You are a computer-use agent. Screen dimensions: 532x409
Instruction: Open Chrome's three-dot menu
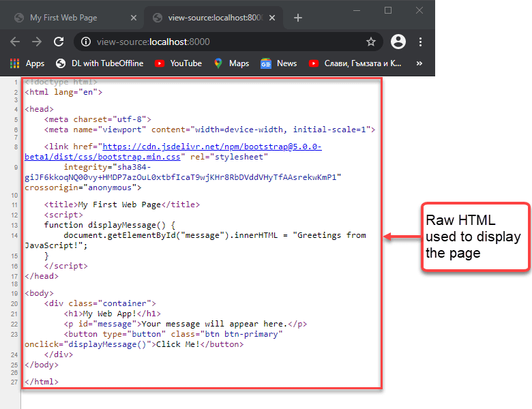(420, 42)
